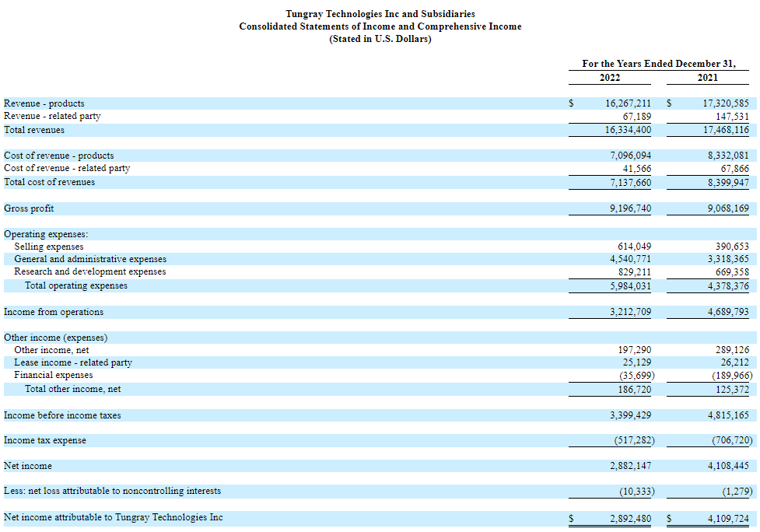Click the title "Tungray Technologies Inc and Subsidiaries"
Screen dimensions: 760x532
380,14
